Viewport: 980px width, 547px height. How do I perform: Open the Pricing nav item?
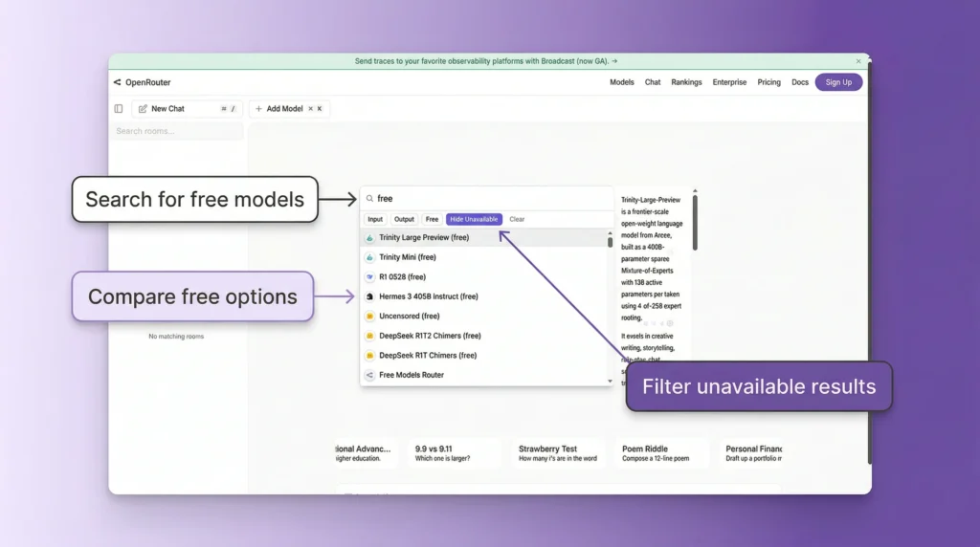pyautogui.click(x=768, y=82)
